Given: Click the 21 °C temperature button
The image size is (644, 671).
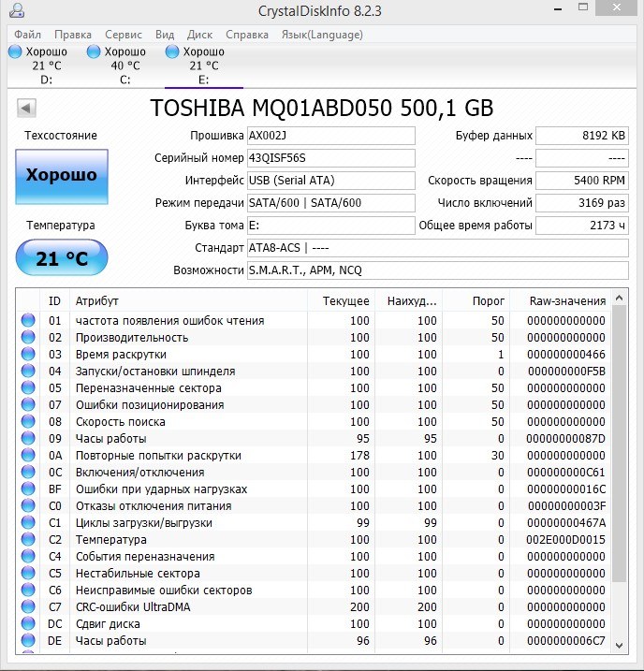Looking at the screenshot, I should (x=62, y=257).
